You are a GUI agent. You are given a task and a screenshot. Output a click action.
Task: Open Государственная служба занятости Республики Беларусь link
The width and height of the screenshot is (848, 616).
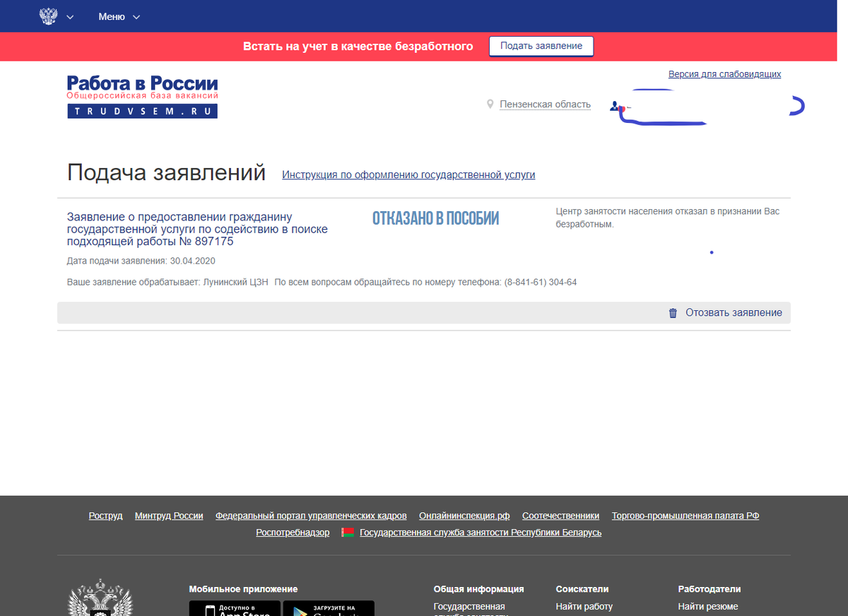tap(481, 533)
